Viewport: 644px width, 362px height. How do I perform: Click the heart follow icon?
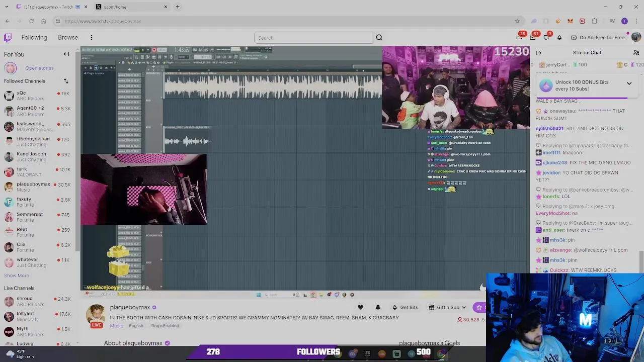pyautogui.click(x=360, y=307)
